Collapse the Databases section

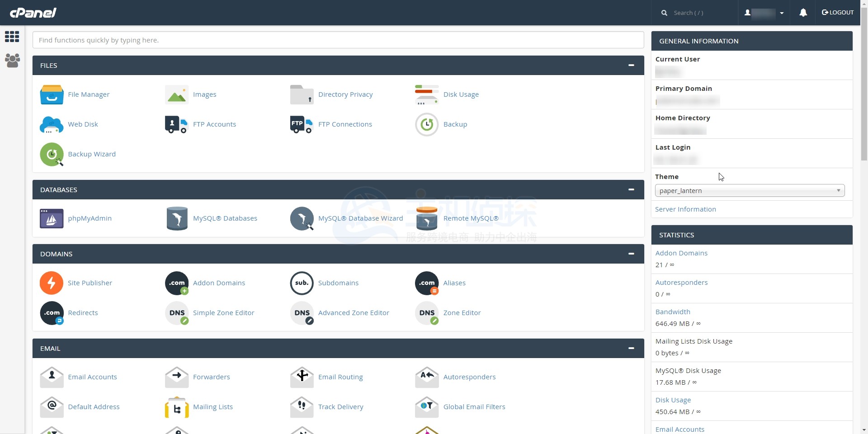[x=631, y=190]
